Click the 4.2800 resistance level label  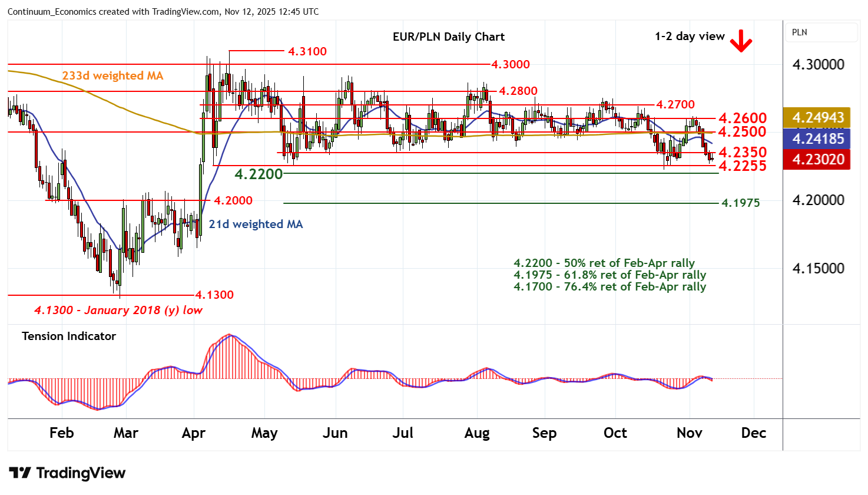pos(518,91)
